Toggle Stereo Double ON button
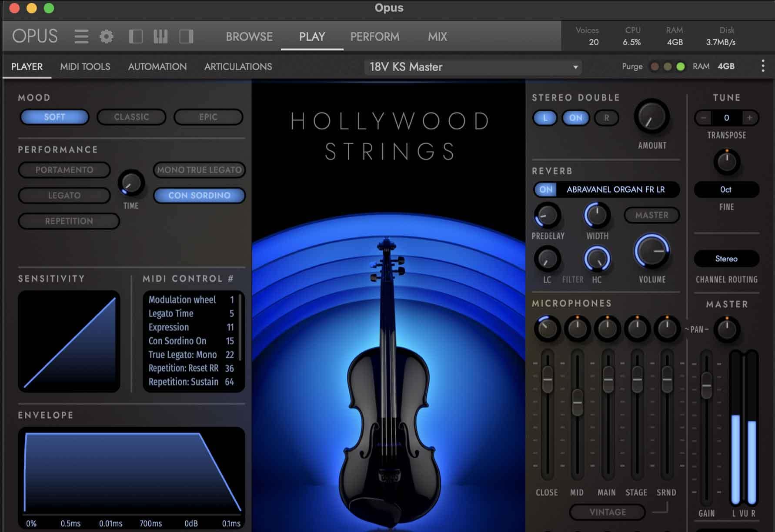This screenshot has width=775, height=532. click(x=575, y=118)
